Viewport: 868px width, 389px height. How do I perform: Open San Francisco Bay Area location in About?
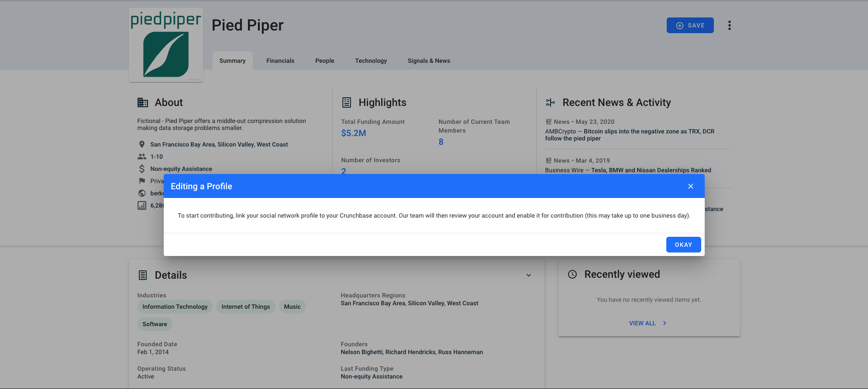coord(182,144)
